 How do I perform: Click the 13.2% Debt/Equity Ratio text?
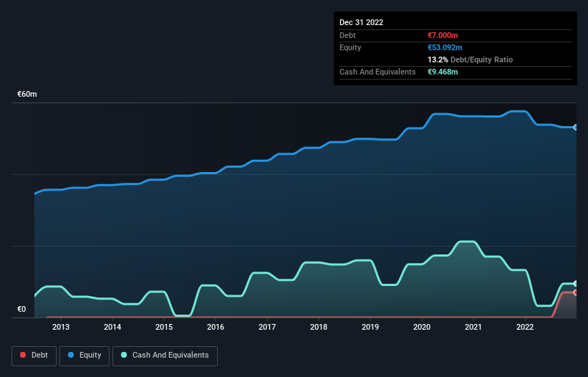pos(471,59)
